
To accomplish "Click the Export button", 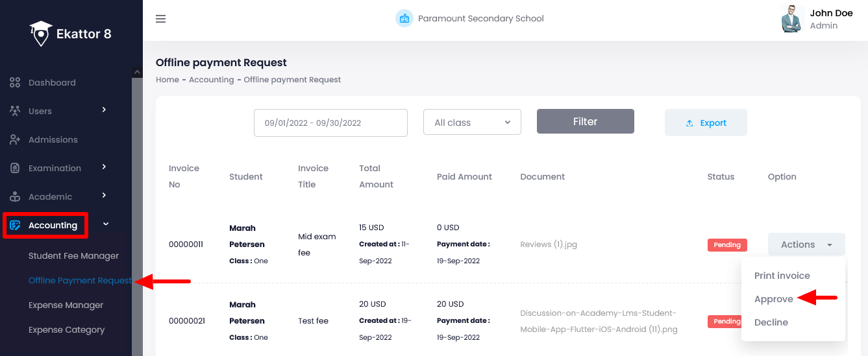I will pos(706,123).
